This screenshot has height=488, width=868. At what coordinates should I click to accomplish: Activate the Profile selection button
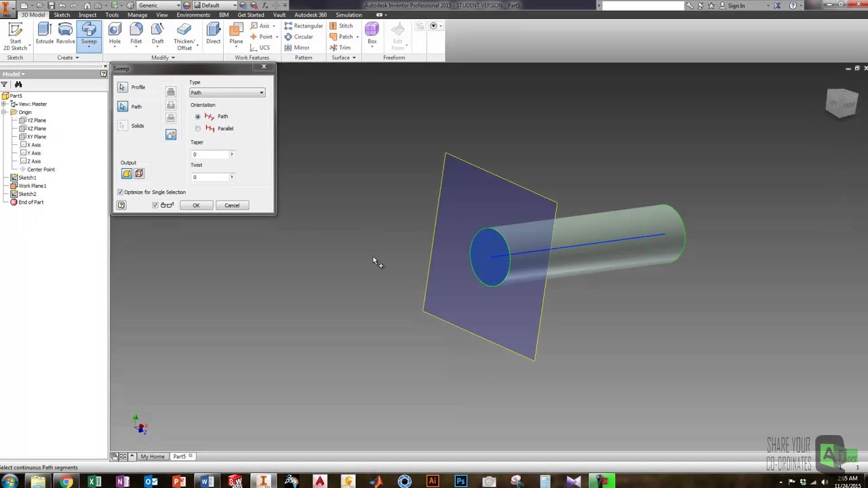point(122,87)
